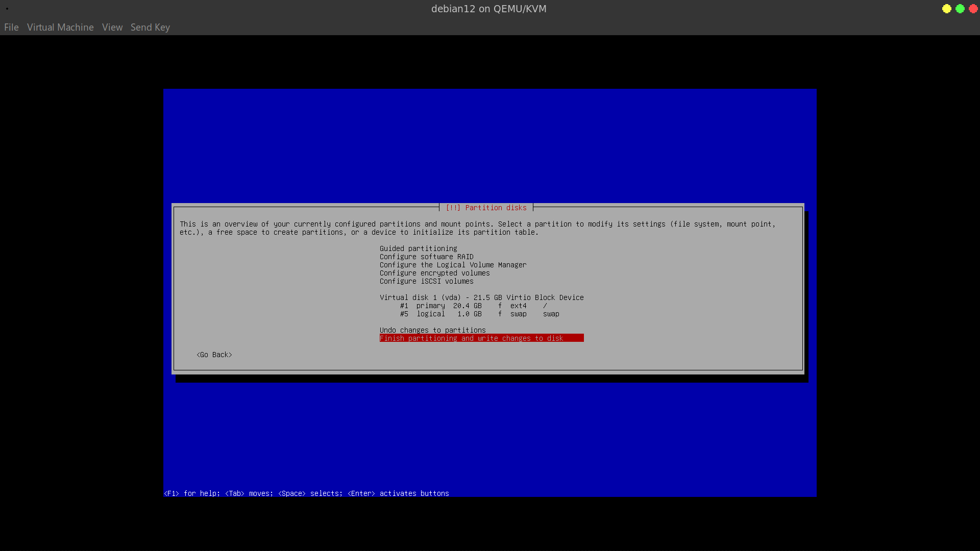Screen dimensions: 980x551
Task: Click the green maximize window button
Action: 960,9
